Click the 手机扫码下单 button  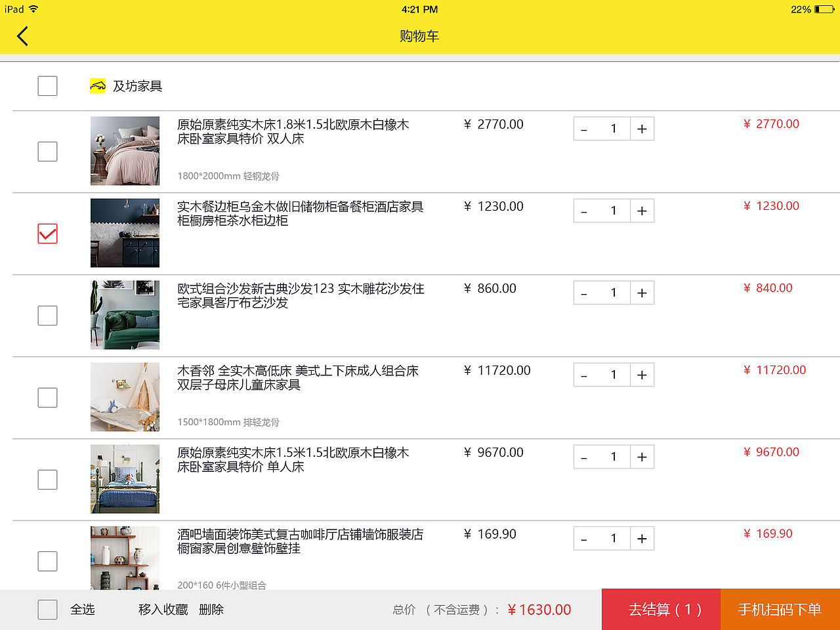pyautogui.click(x=780, y=610)
